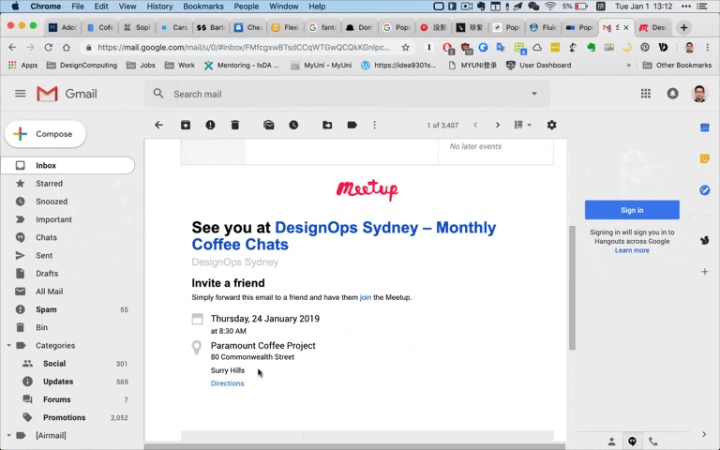Open the DesignComputing bookmarks folder
Image resolution: width=720 pixels, height=450 pixels.
82,65
